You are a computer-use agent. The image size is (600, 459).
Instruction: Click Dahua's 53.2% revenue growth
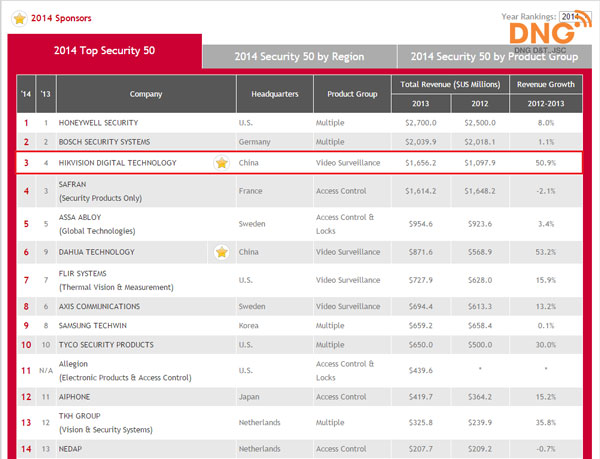[546, 252]
